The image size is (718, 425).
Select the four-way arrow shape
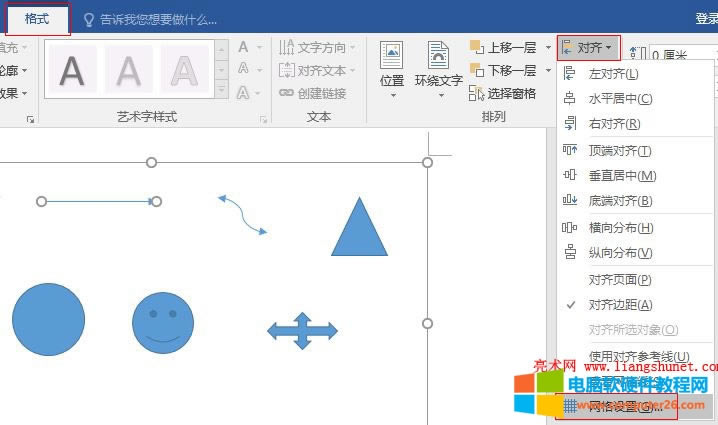click(302, 331)
